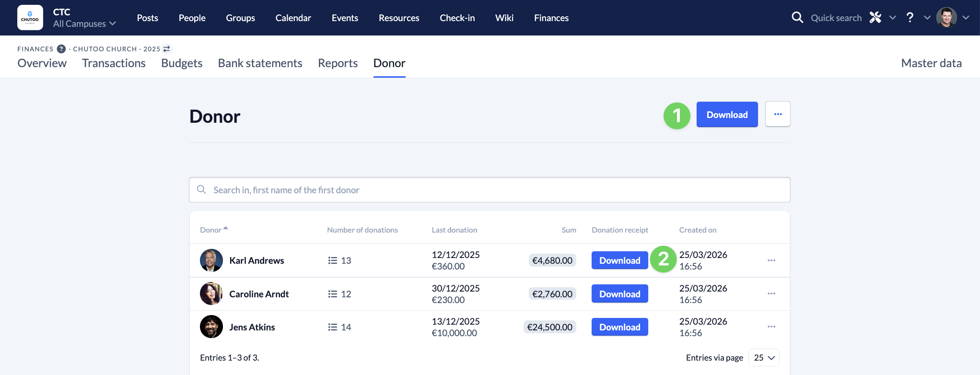Open the admin tools wrench icon
The width and height of the screenshot is (980, 375).
tap(875, 18)
